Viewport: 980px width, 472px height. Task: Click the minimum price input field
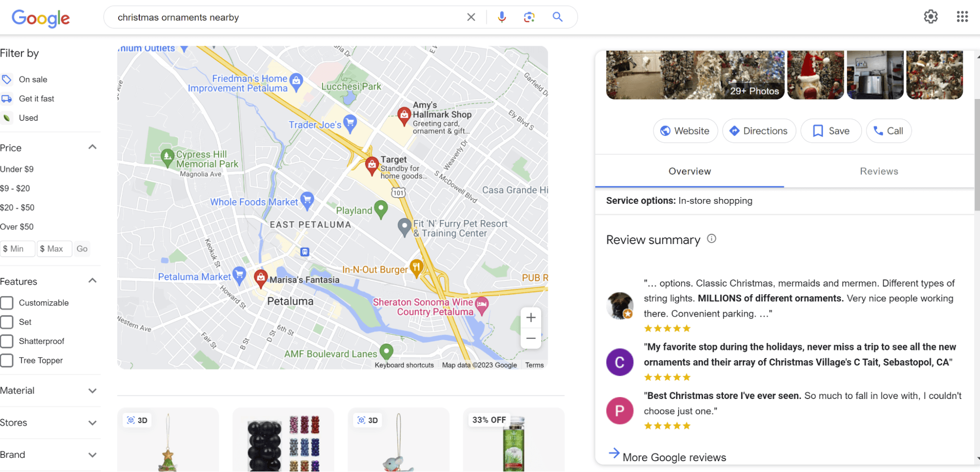point(18,249)
